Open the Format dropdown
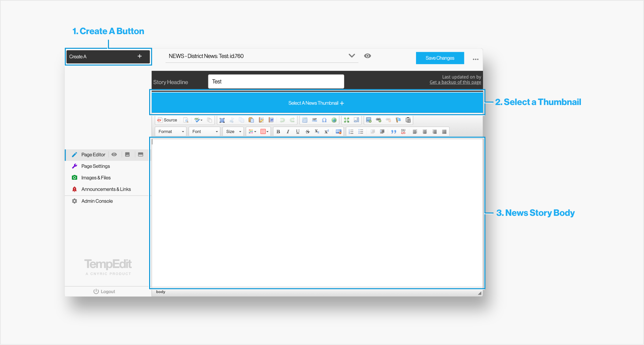The width and height of the screenshot is (644, 345). 171,132
